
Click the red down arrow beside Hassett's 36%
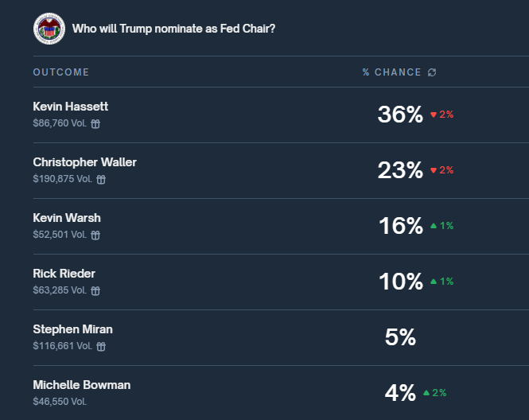point(434,115)
